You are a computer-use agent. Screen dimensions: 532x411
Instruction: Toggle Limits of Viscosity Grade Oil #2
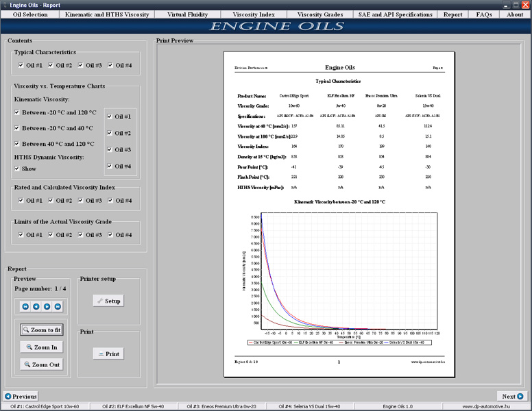pyautogui.click(x=51, y=235)
